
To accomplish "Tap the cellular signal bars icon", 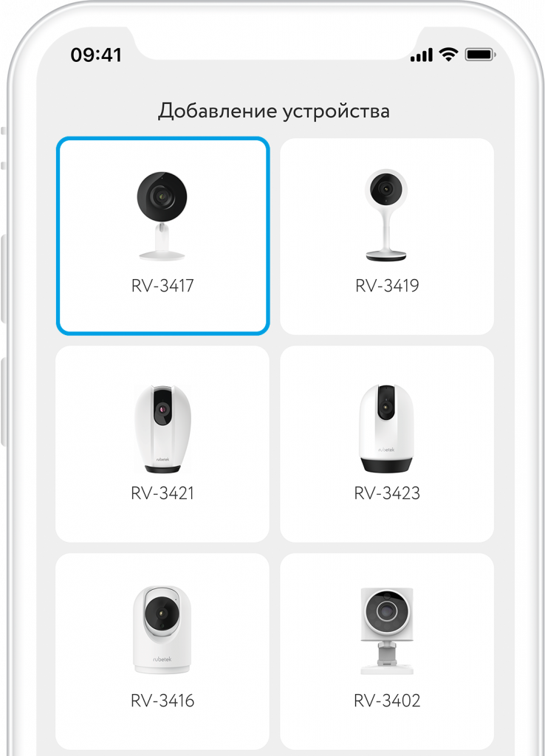I will [x=422, y=55].
